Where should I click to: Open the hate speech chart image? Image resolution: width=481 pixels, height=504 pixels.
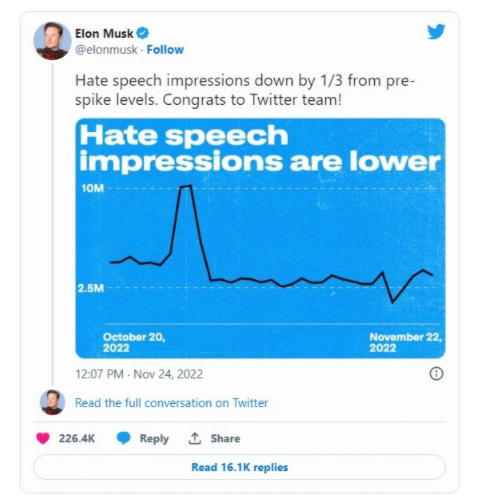click(260, 238)
